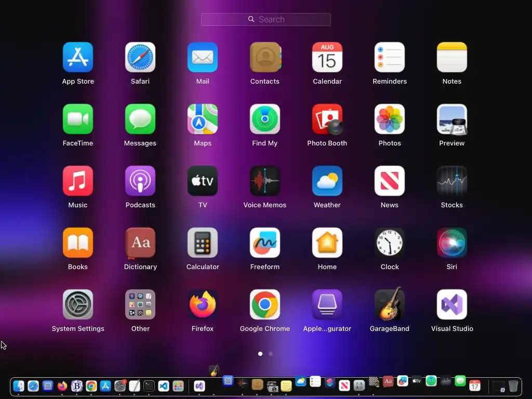
Task: Click the Launchpad Search field
Action: (265, 19)
